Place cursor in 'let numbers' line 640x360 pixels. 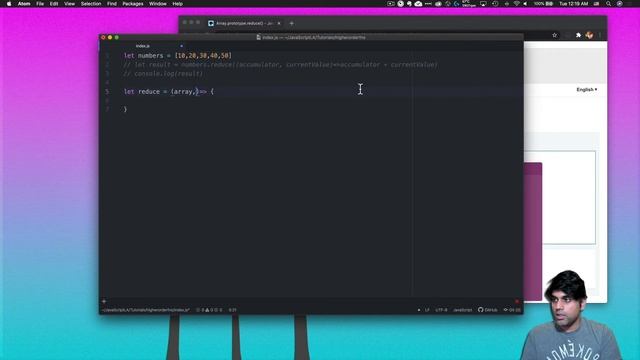[x=178, y=56]
